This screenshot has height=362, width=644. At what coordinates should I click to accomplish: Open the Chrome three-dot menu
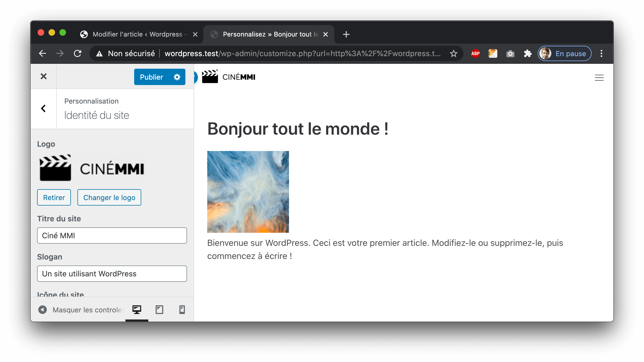click(601, 53)
